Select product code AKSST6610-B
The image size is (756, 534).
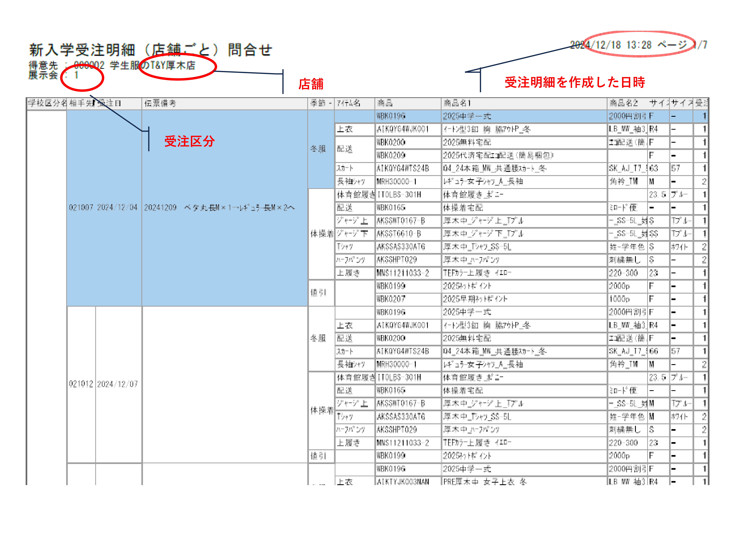399,234
